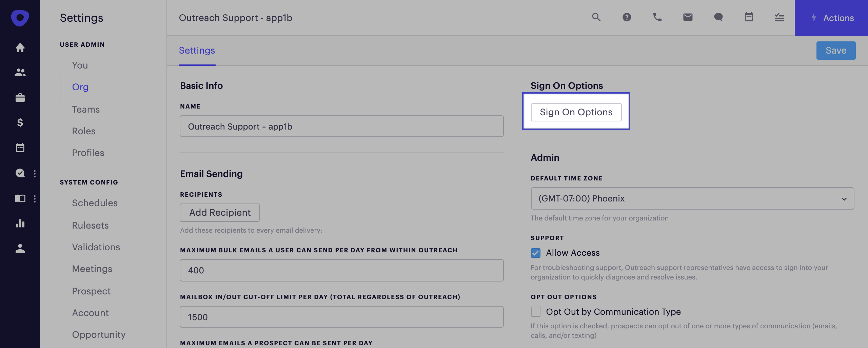Click the email envelope icon
The height and width of the screenshot is (348, 868).
pyautogui.click(x=688, y=17)
